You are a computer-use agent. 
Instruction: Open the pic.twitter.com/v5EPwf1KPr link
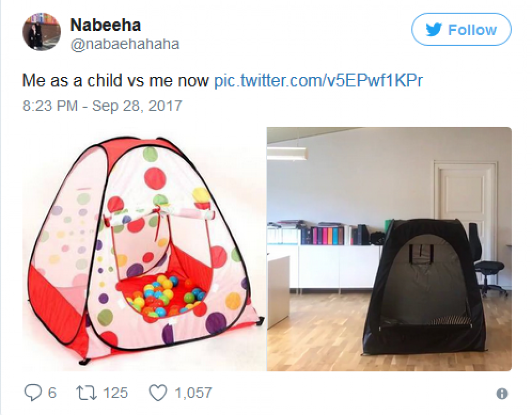318,81
